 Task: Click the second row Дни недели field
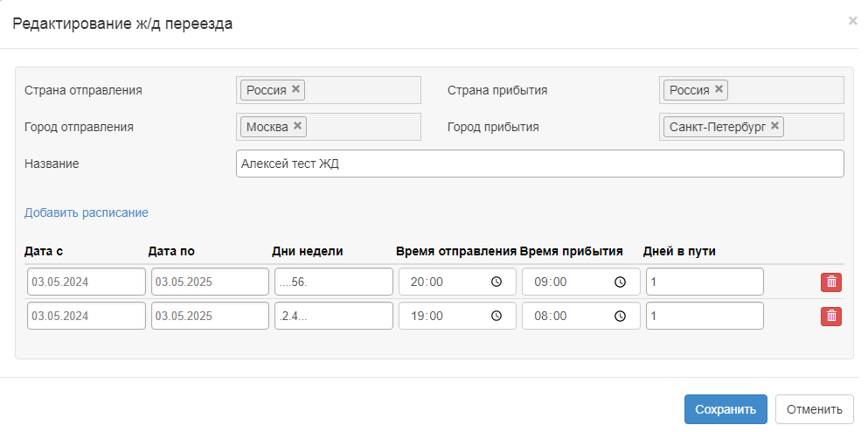click(x=333, y=316)
